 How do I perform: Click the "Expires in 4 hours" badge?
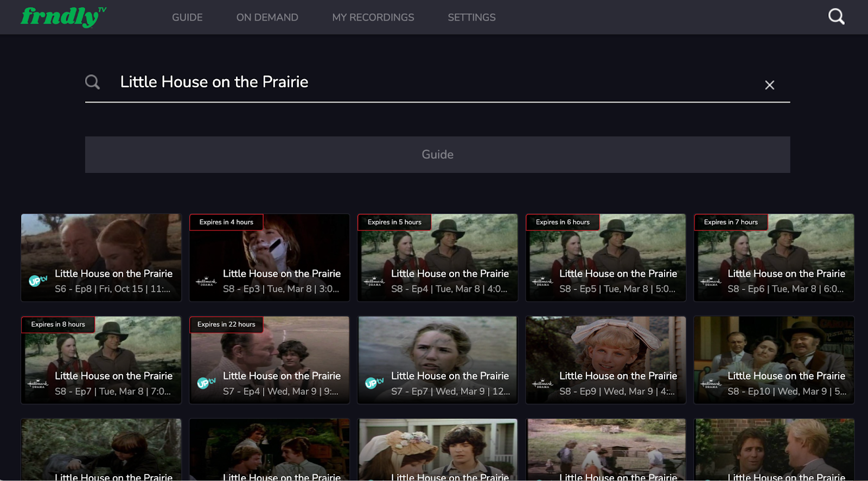(226, 222)
